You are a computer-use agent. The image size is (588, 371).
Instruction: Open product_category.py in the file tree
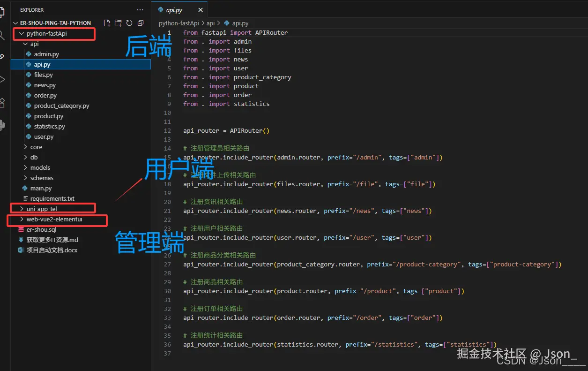coord(61,106)
